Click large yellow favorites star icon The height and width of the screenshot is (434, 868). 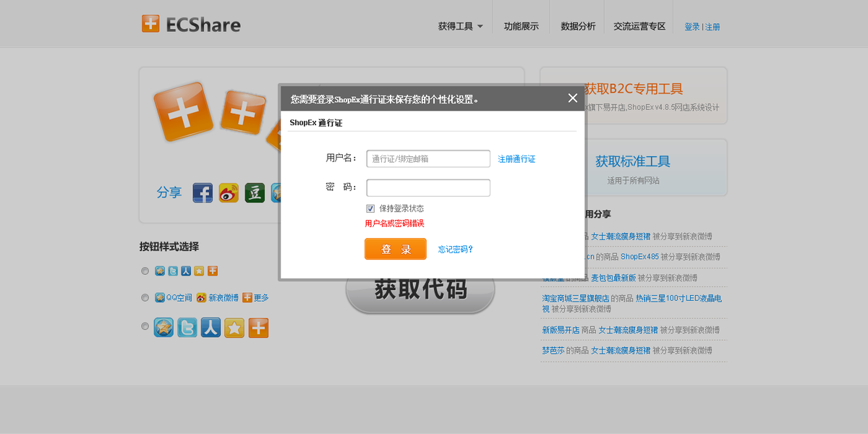pos(234,328)
